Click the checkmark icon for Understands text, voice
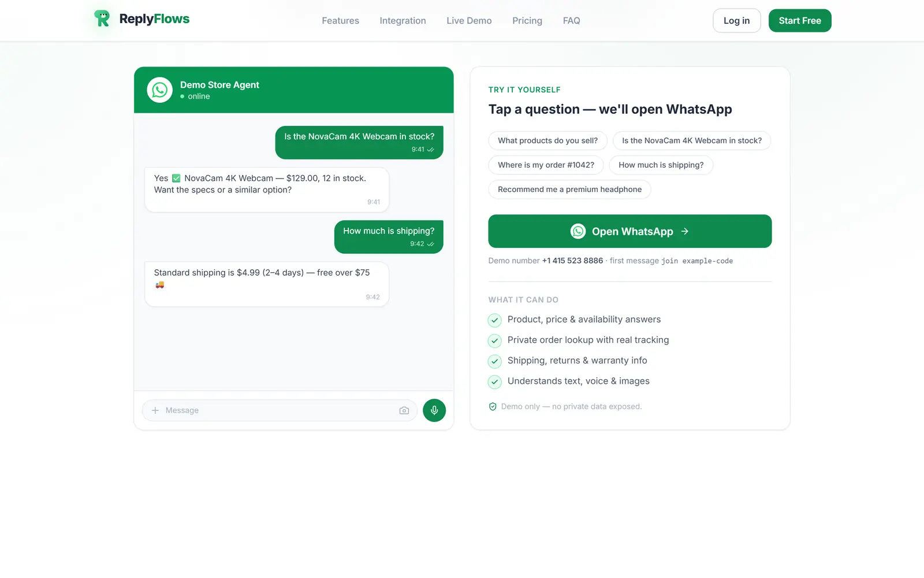924x578 pixels. (x=495, y=381)
